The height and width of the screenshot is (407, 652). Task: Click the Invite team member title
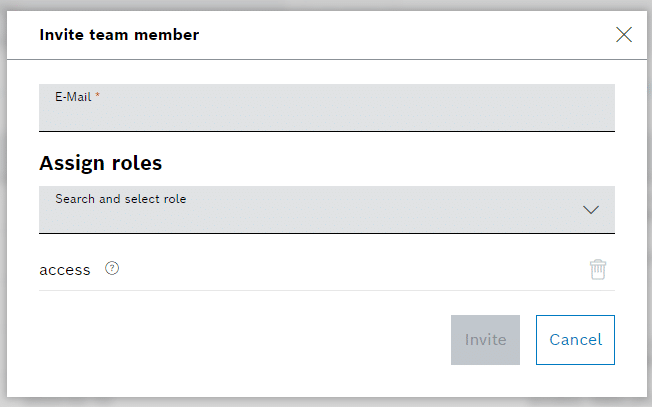[x=119, y=35]
